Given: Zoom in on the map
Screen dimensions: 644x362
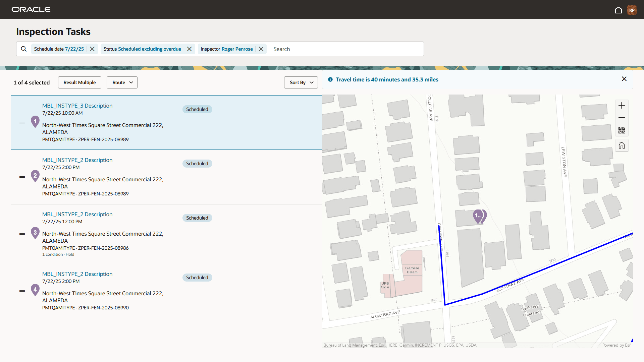Looking at the screenshot, I should 622,106.
